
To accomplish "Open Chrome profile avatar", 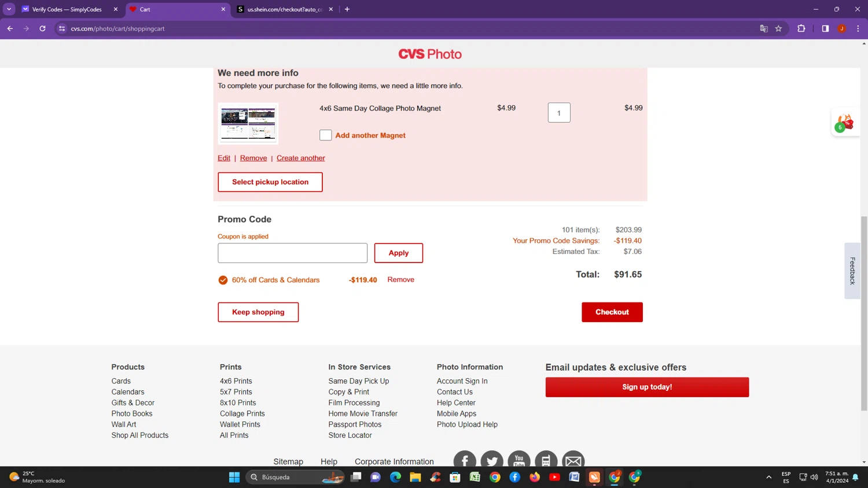I will [841, 28].
